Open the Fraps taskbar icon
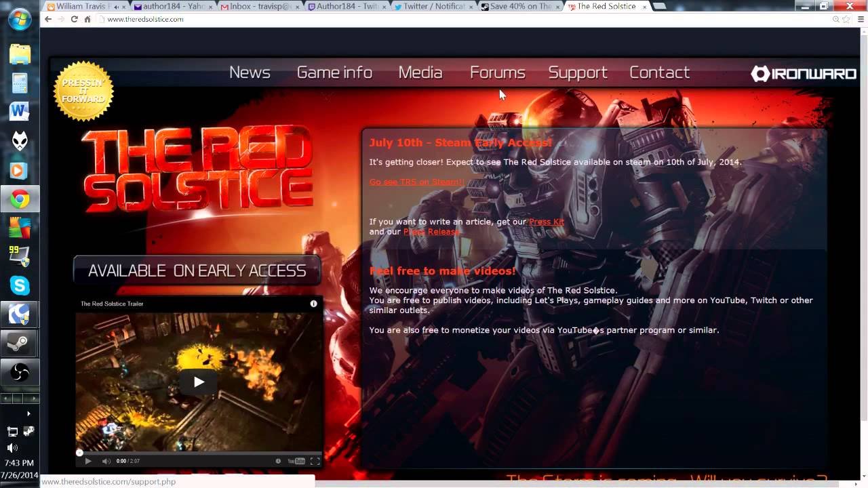The image size is (868, 488). [20, 257]
